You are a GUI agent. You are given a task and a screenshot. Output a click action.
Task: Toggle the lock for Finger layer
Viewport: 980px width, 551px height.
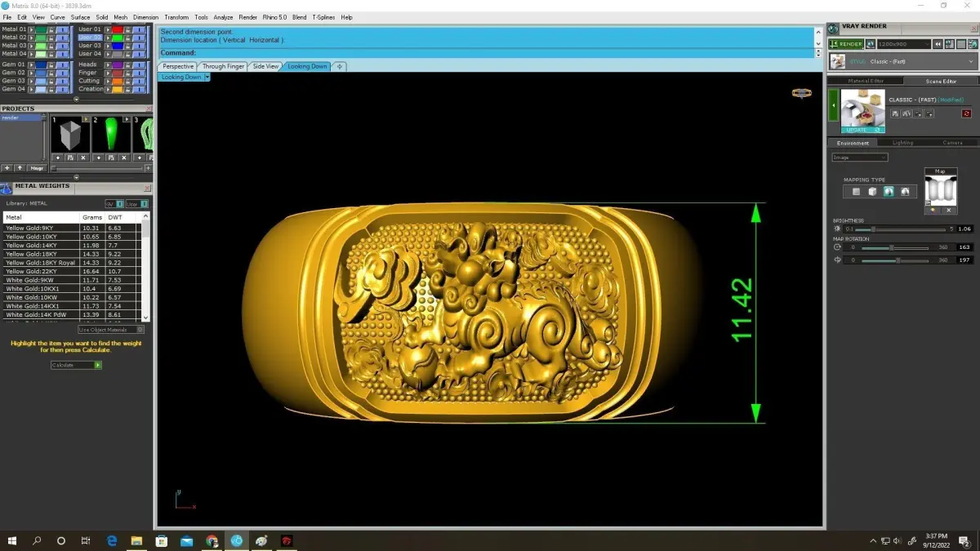(x=128, y=73)
